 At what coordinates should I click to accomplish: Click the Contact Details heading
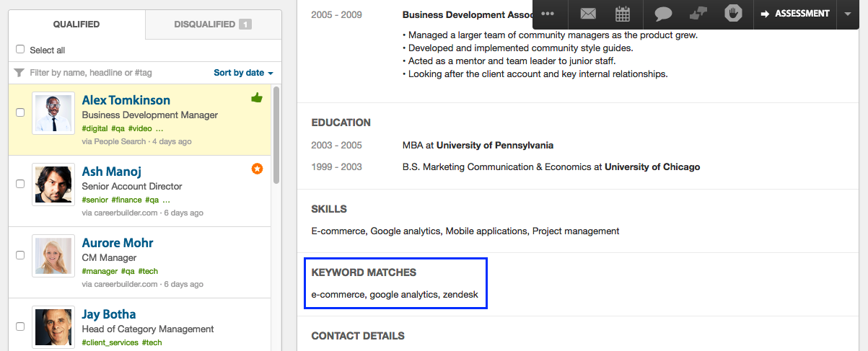click(x=358, y=336)
